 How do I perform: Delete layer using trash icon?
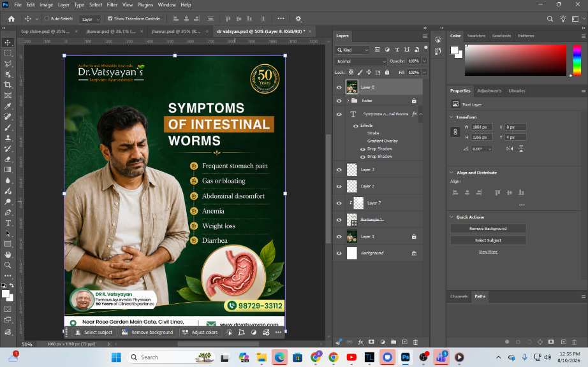click(416, 342)
